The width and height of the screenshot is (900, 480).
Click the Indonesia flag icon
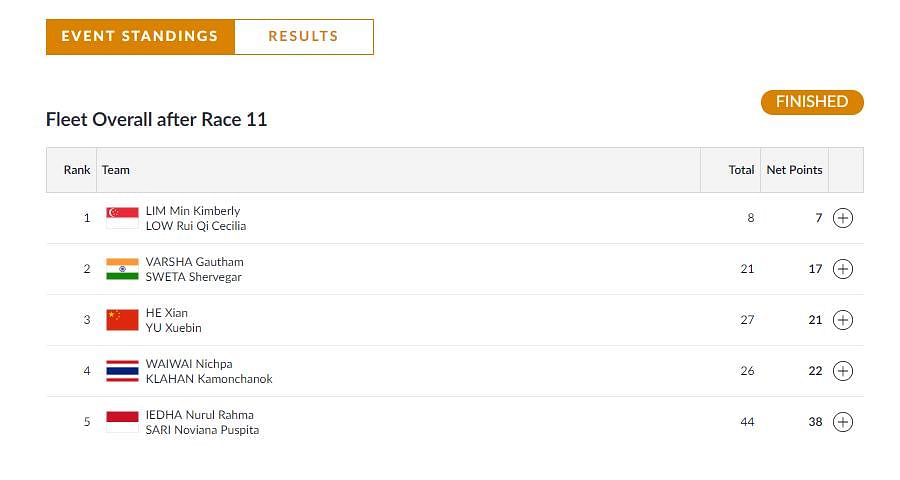pyautogui.click(x=122, y=422)
